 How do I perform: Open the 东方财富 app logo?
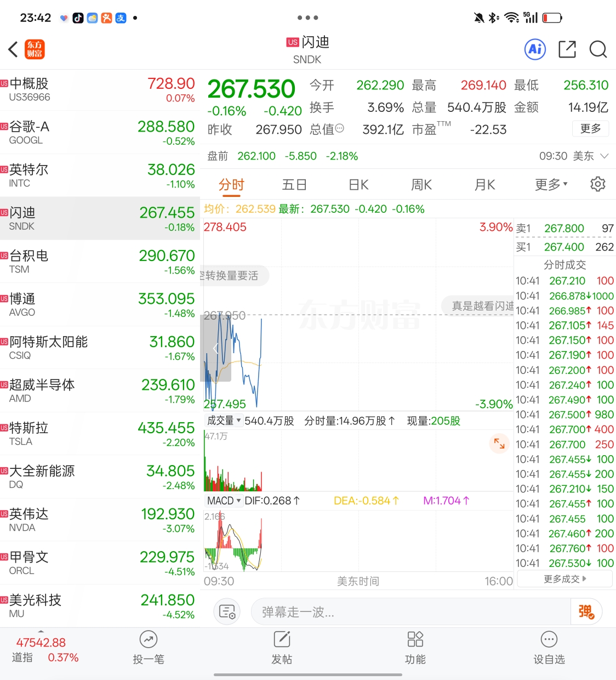pyautogui.click(x=35, y=49)
